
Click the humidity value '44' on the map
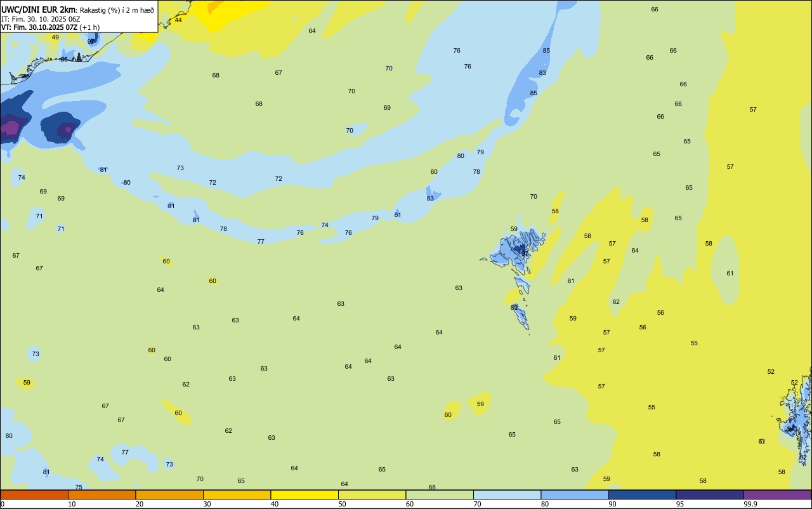click(178, 20)
